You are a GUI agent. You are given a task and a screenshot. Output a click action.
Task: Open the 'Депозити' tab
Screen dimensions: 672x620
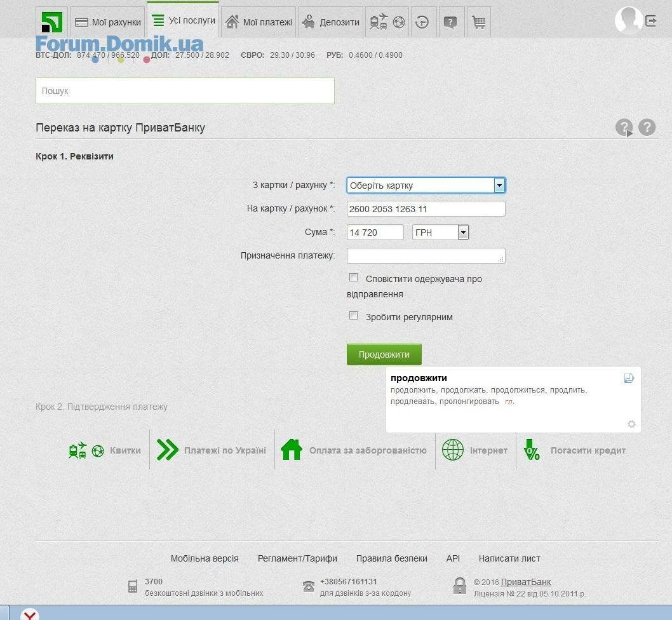click(330, 22)
